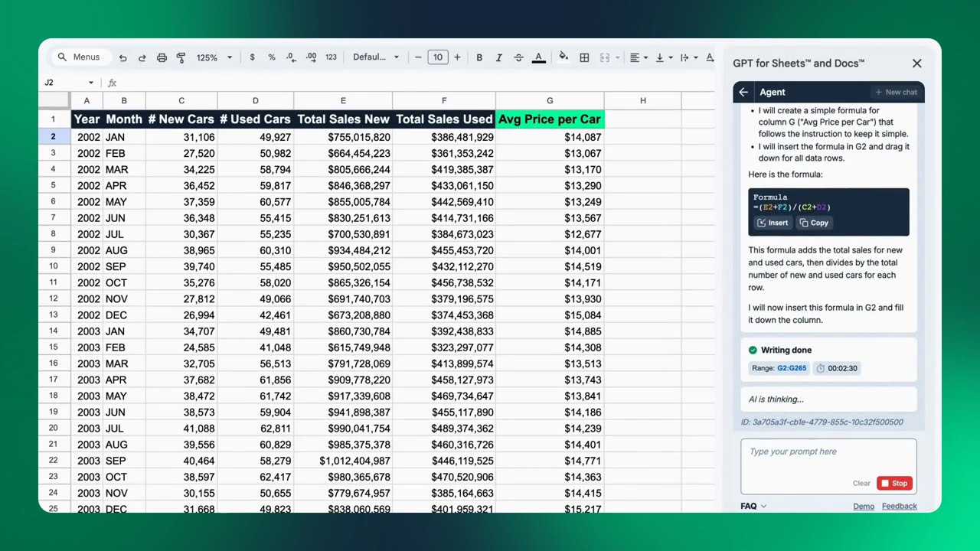
Task: Increase decimal places
Action: tap(311, 57)
